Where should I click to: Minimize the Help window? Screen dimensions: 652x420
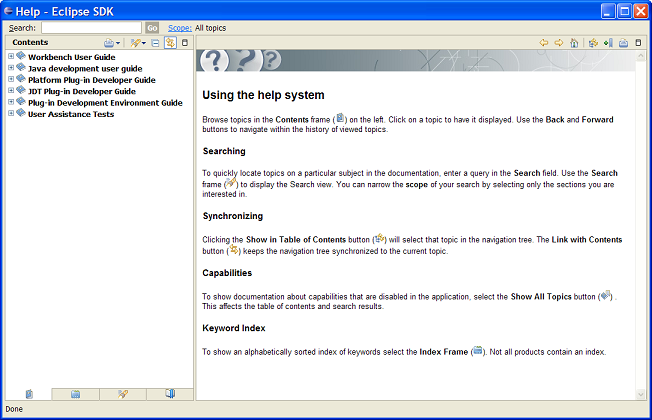[608, 11]
